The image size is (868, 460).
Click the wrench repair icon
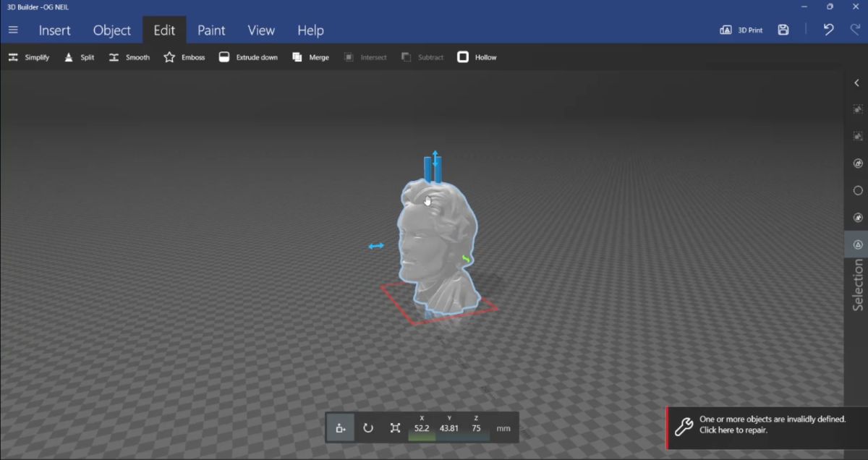[683, 427]
